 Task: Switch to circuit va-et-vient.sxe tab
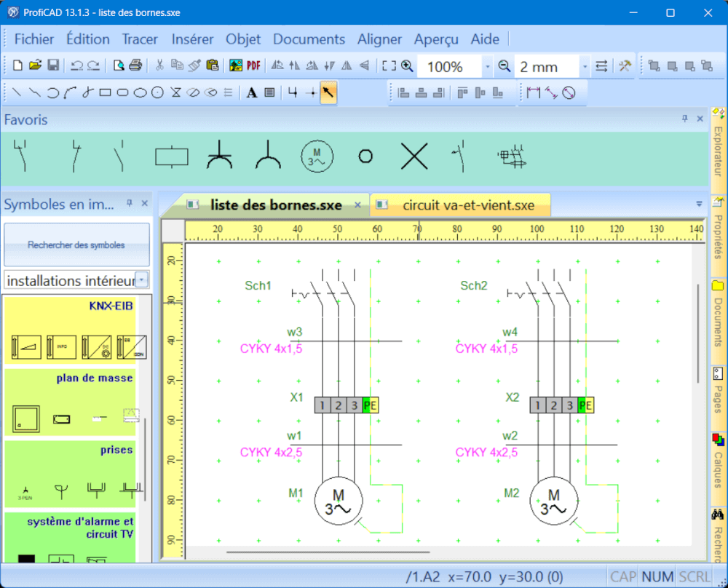461,205
